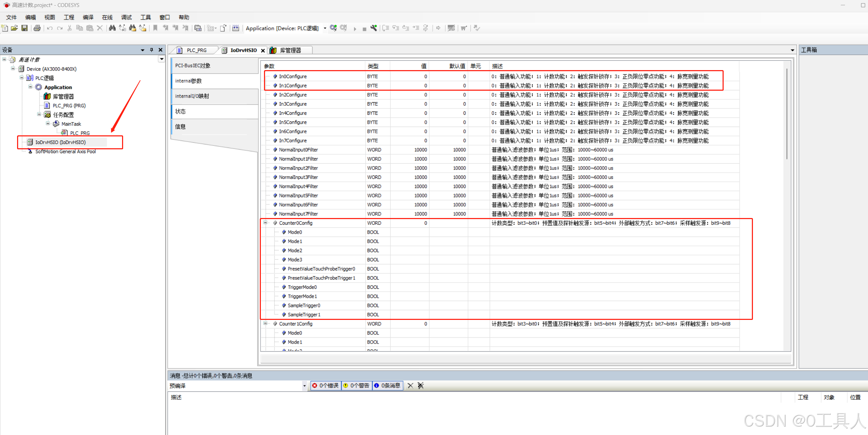Open the 调试 menu
Screen dimensions: 868x435
126,17
